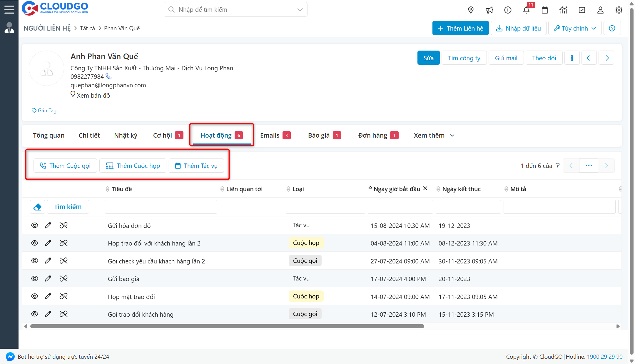Open the calendar icon in top bar
This screenshot has width=635, height=364.
[545, 10]
